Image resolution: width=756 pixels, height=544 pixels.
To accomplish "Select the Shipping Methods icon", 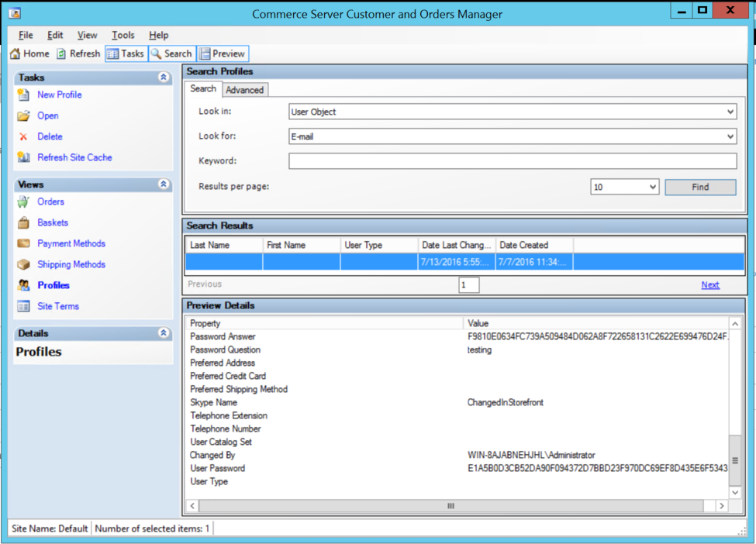I will (x=23, y=264).
